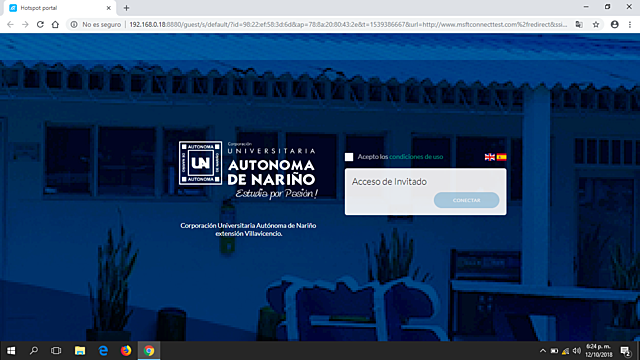Show hidden system tray icons
Image resolution: width=640 pixels, height=360 pixels.
(543, 351)
